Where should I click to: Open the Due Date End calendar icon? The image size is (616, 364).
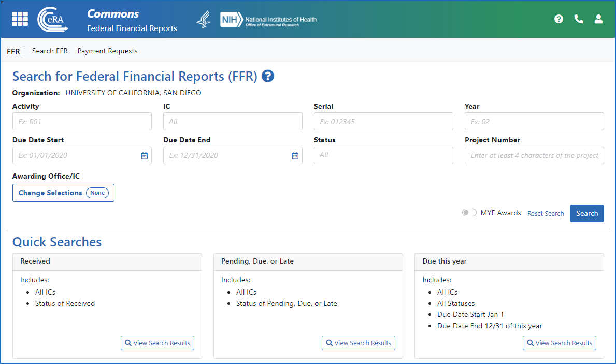tap(295, 156)
